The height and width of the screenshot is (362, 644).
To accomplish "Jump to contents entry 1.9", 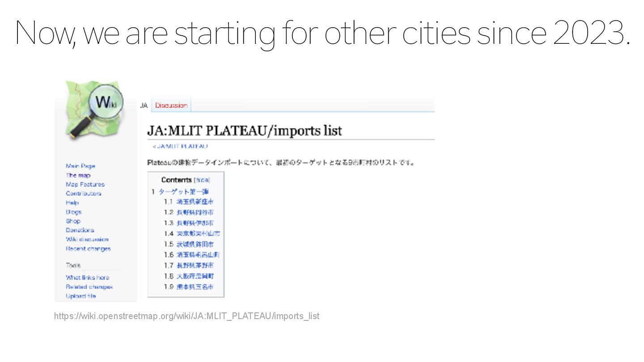I will [189, 287].
